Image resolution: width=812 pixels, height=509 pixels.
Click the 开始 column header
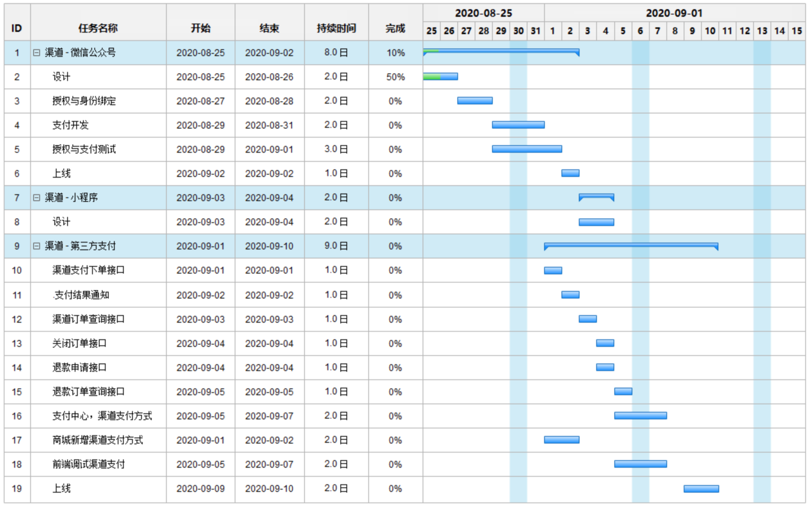tap(200, 28)
